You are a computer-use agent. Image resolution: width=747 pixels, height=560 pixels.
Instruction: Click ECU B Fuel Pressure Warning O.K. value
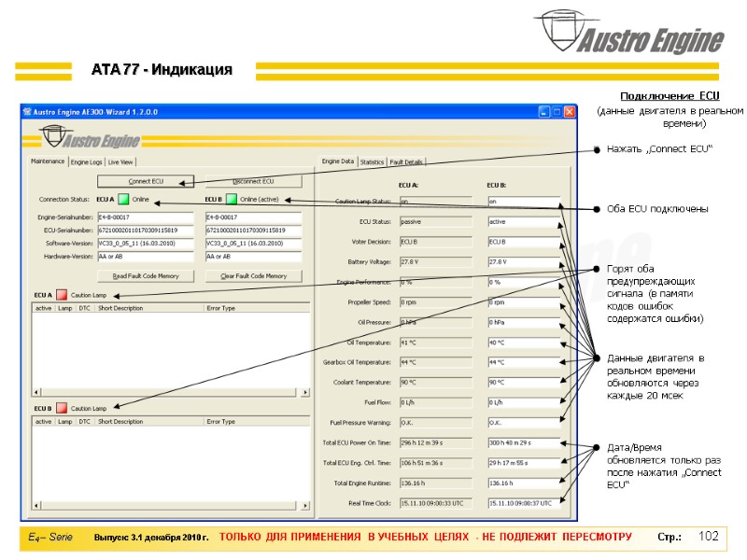pos(524,423)
